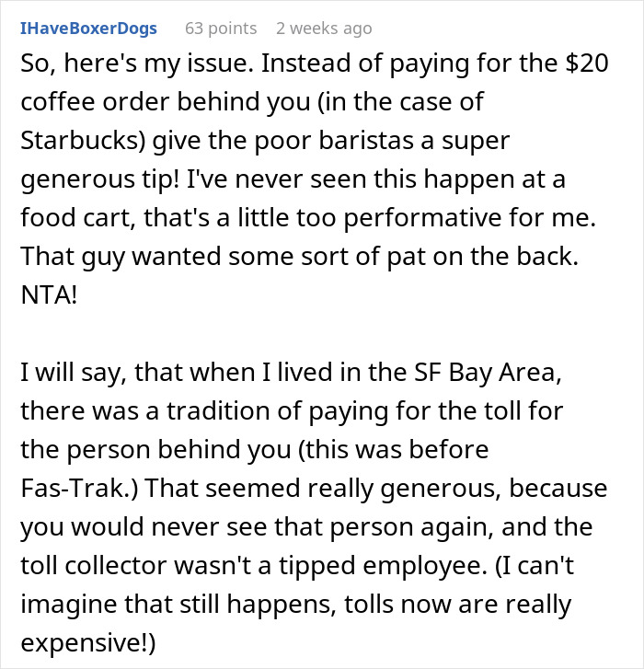Click the "2 weeks ago" timestamp
The width and height of the screenshot is (644, 669).
pyautogui.click(x=324, y=29)
